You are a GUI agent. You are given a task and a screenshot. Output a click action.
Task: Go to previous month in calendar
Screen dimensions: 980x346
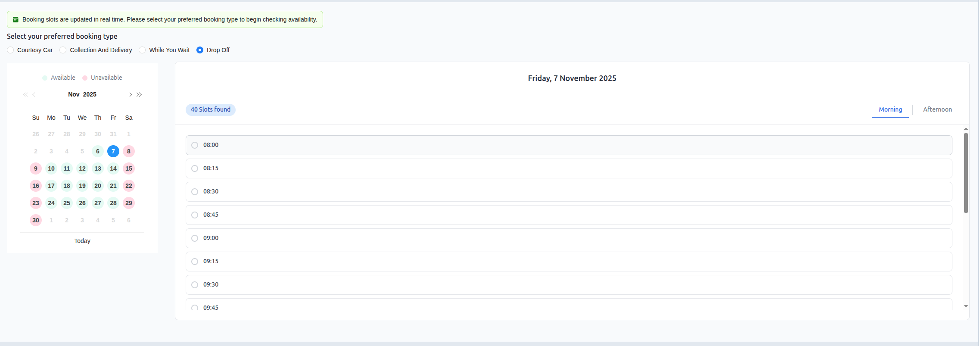click(34, 95)
